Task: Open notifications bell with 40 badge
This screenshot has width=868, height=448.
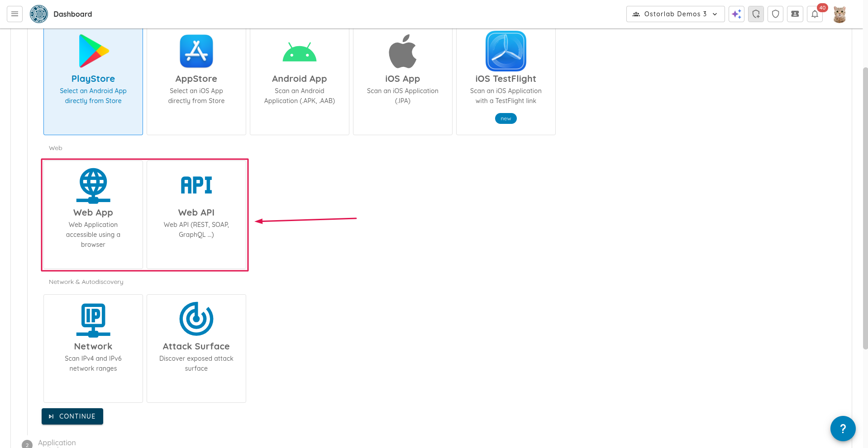Action: point(815,14)
